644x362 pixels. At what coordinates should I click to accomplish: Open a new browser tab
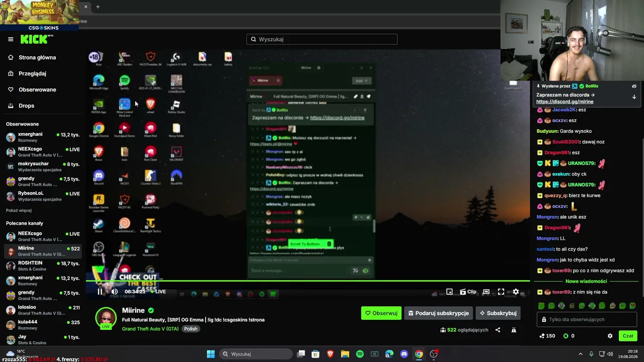point(98,7)
